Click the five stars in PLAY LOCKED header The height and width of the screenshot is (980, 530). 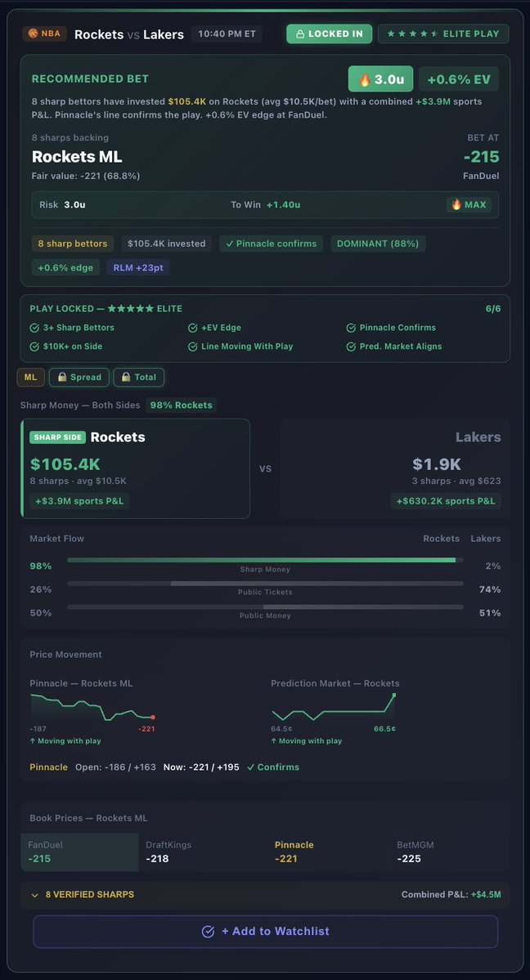pyautogui.click(x=130, y=309)
